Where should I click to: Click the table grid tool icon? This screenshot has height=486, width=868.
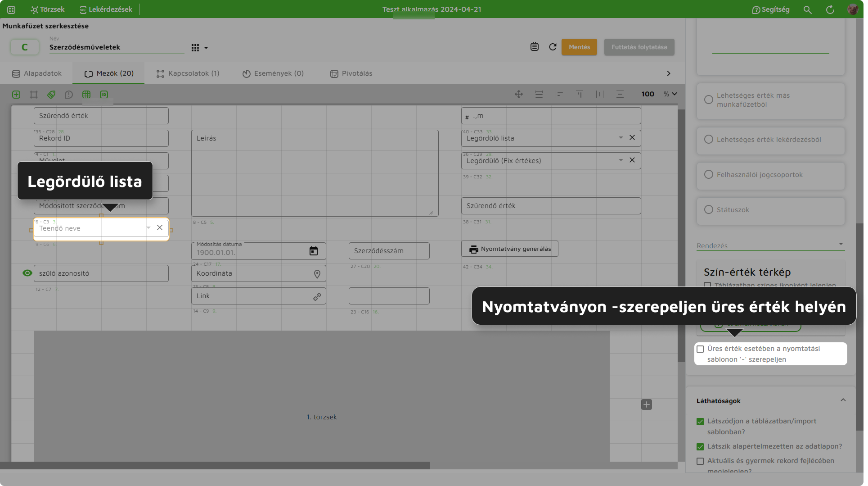point(86,95)
